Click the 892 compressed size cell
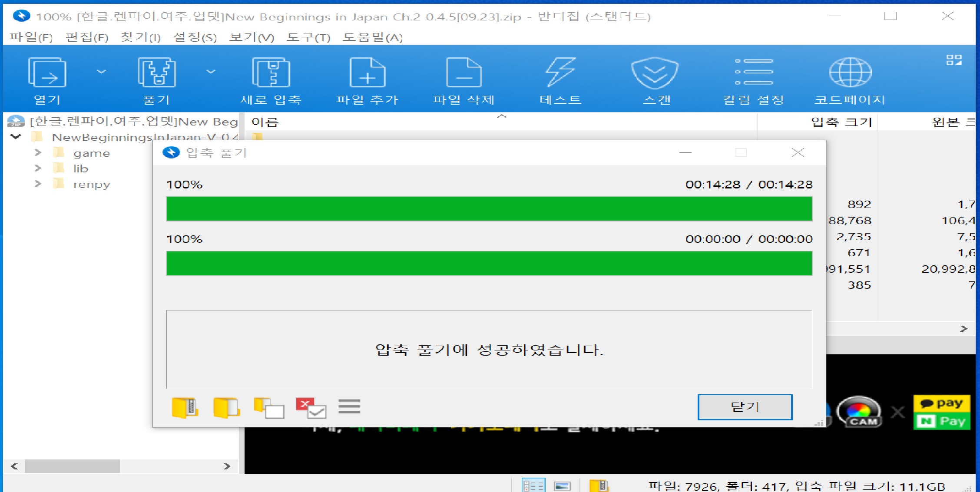Image resolution: width=980 pixels, height=492 pixels. click(859, 204)
